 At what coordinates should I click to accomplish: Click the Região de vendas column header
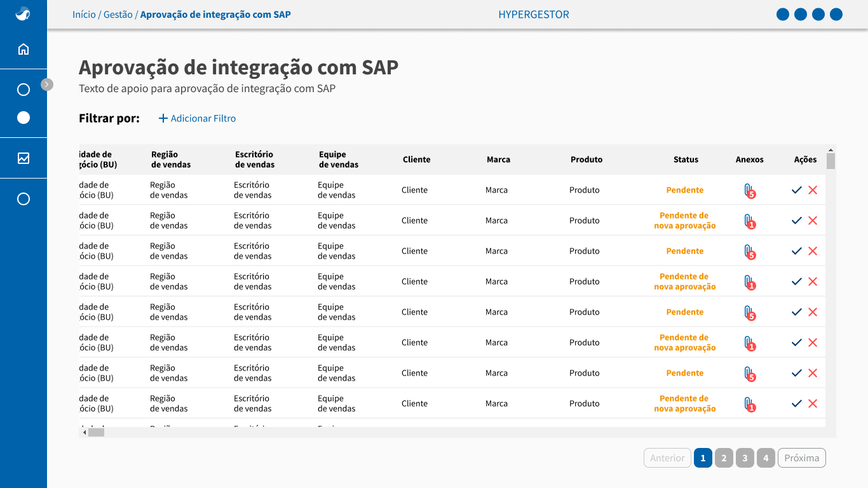[x=171, y=159]
